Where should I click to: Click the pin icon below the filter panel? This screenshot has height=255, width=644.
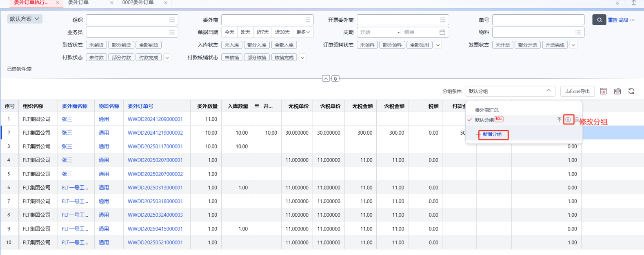point(335,78)
